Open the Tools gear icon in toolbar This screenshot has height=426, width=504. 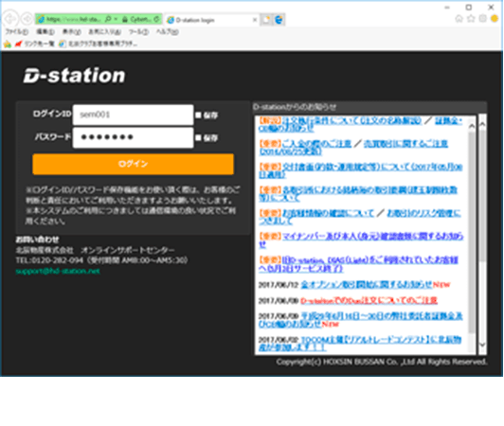482,19
